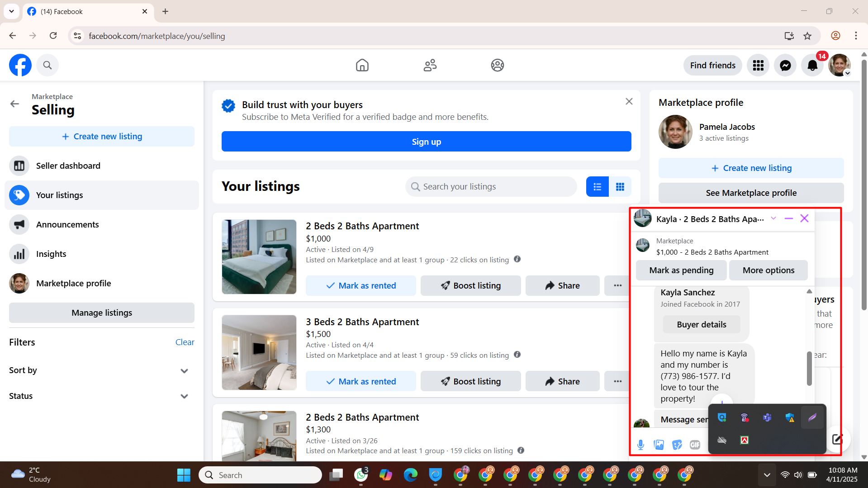Screen dimensions: 868x488
Task: Share the $1,000 apartment listing
Action: coord(562,285)
